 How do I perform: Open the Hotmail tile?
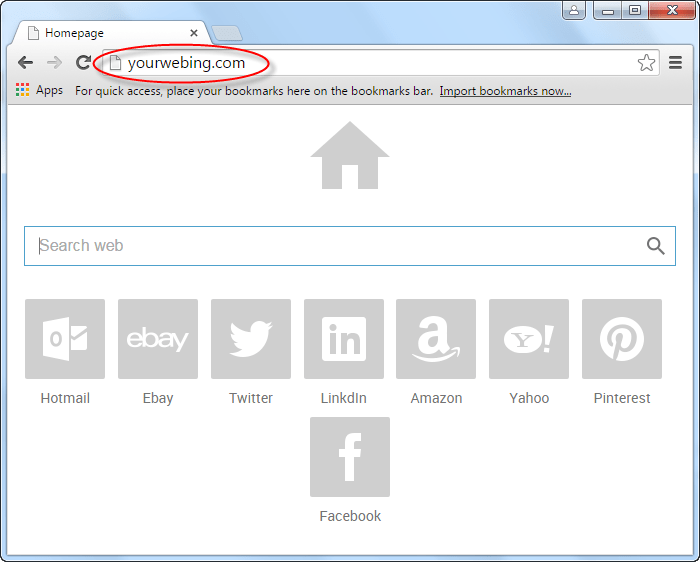[65, 339]
